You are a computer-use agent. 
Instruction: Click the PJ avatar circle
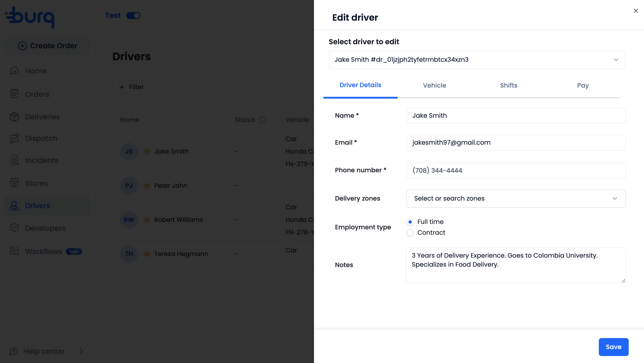[129, 186]
